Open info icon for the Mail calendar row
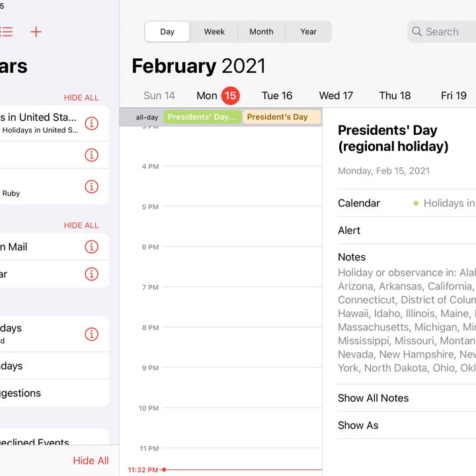Screen dimensions: 476x476 click(x=91, y=247)
